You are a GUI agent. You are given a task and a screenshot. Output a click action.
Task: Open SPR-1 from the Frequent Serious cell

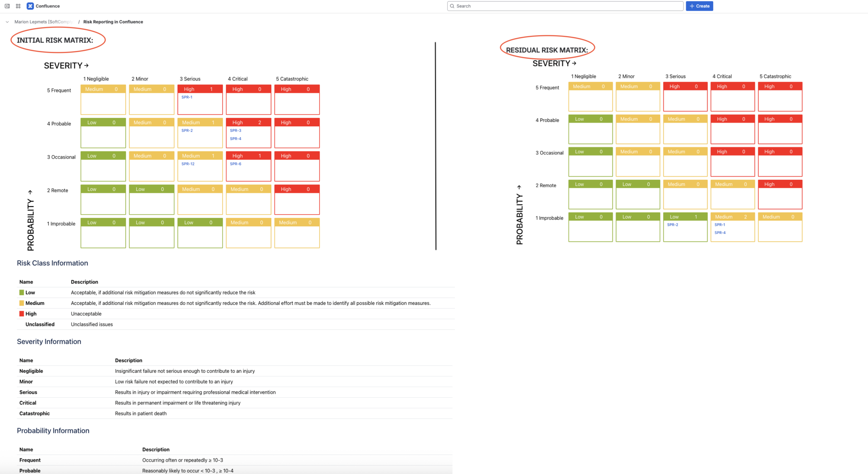point(186,97)
